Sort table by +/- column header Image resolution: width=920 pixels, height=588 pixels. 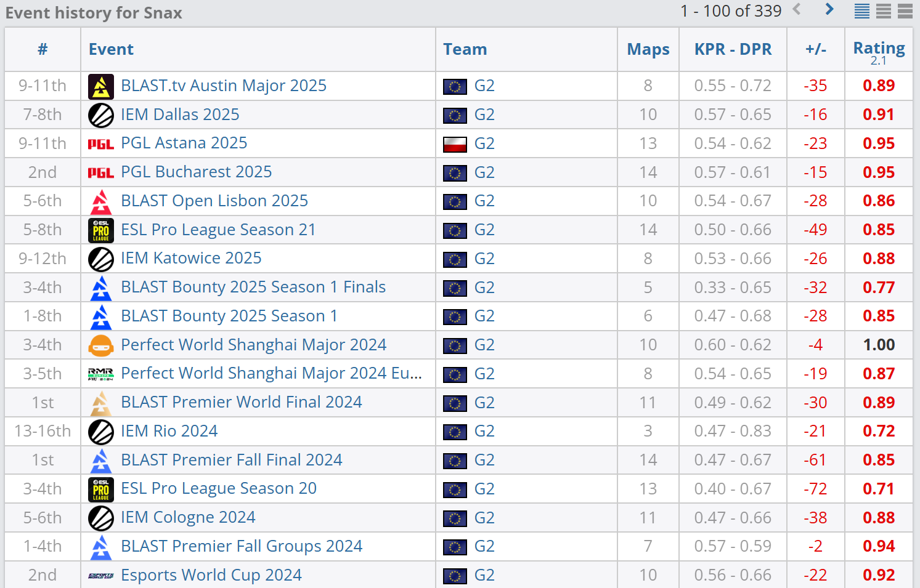816,49
